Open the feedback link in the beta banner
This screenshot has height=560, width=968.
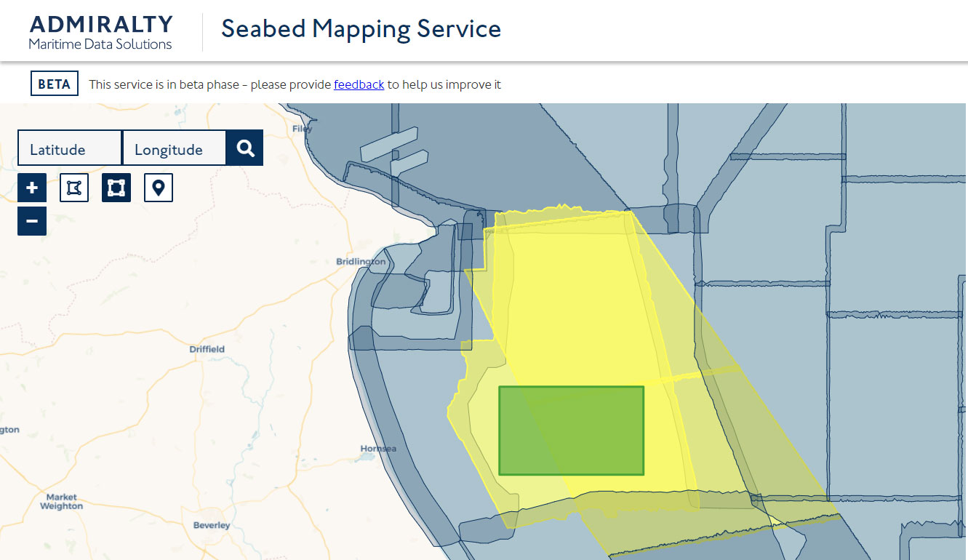coord(359,84)
